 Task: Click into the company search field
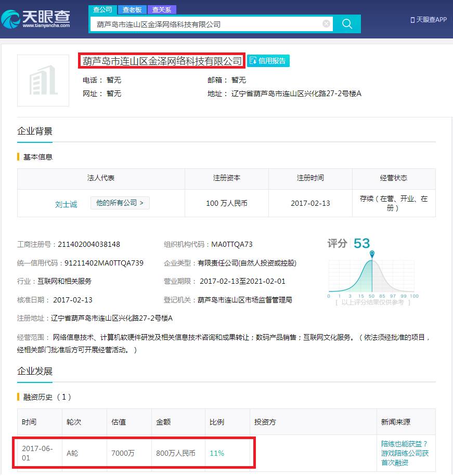click(x=208, y=24)
